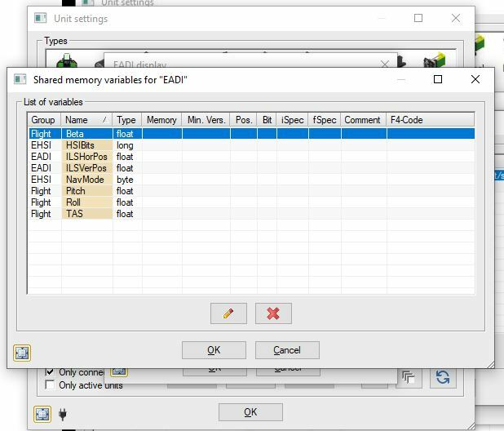This screenshot has height=431, width=504.
Task: Click Cancel in the shared memory dialog
Action: click(x=287, y=350)
